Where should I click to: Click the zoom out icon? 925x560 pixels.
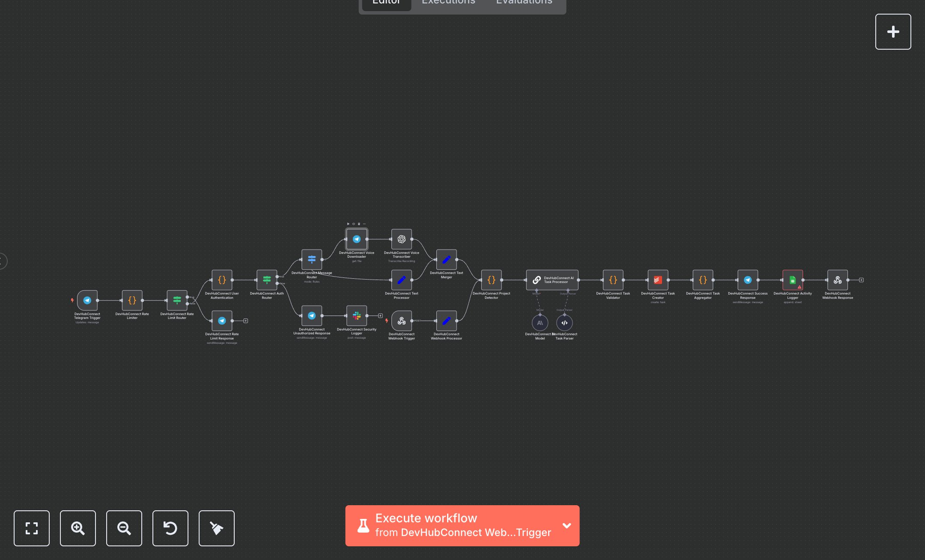coord(124,528)
